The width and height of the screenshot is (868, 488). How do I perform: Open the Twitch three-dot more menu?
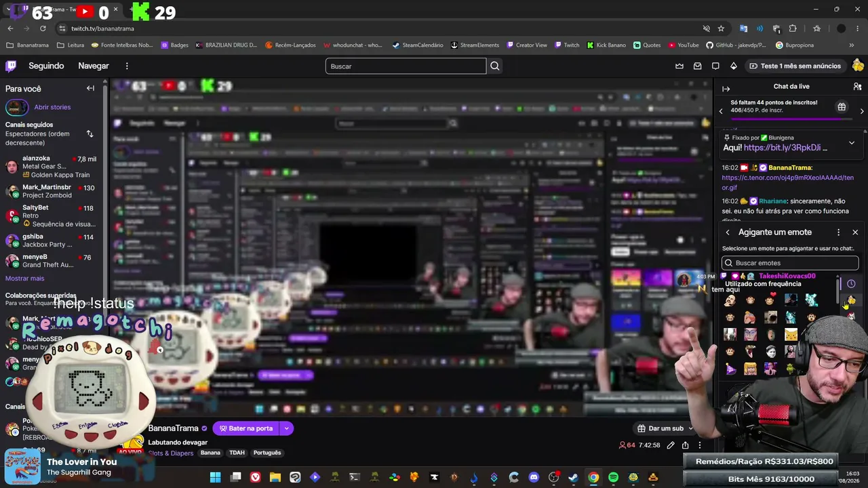127,66
